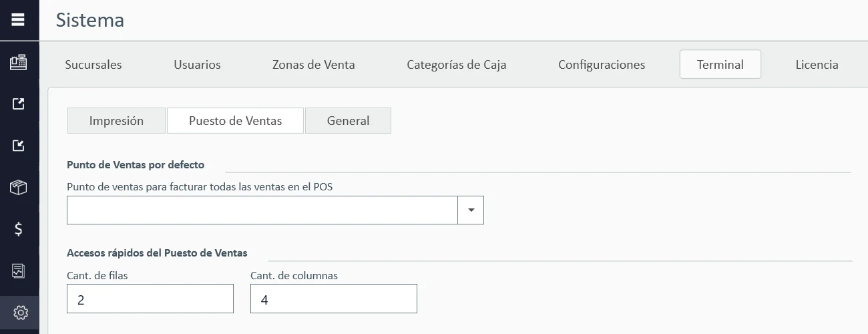Open the Categorías de Caja tab

457,65
